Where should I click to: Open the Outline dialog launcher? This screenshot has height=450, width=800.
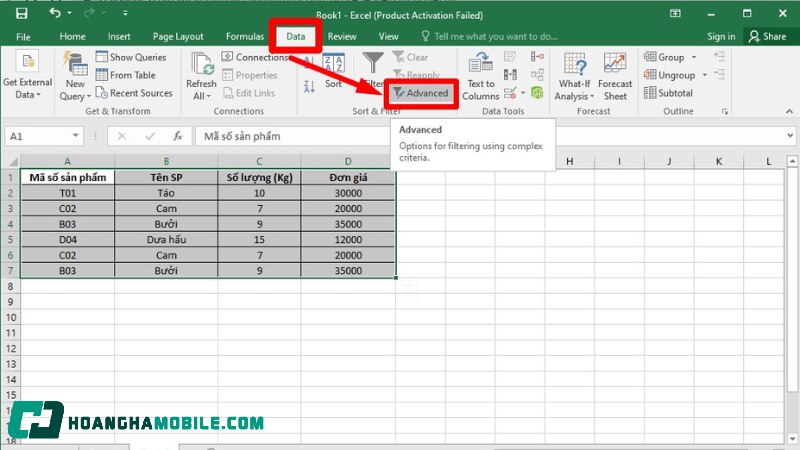[724, 111]
